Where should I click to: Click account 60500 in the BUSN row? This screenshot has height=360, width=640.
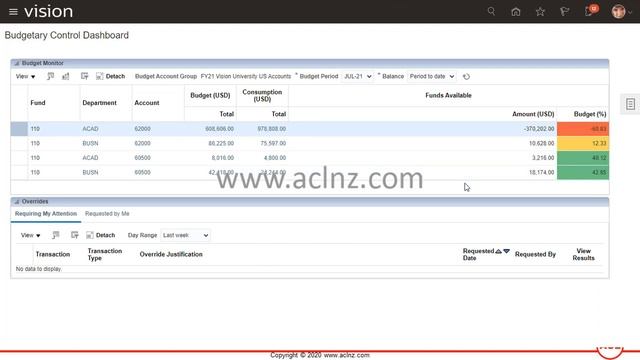(142, 172)
